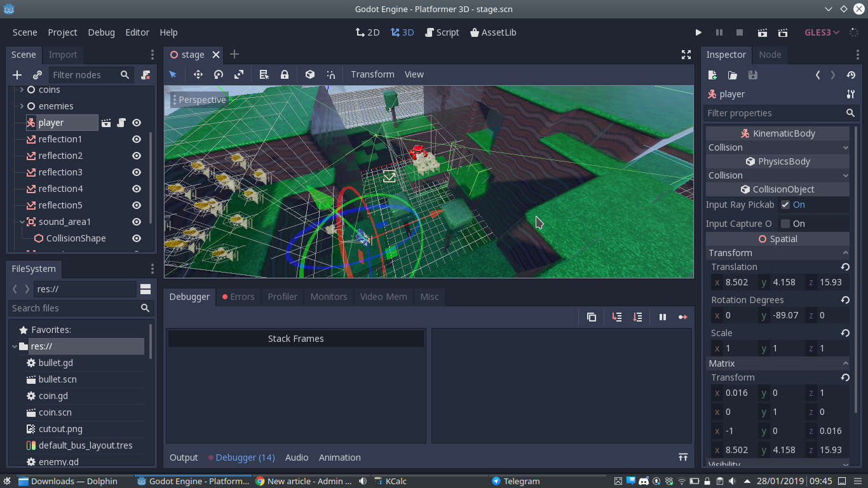Viewport: 868px width, 488px height.
Task: Open object history in Inspector
Action: [851, 75]
